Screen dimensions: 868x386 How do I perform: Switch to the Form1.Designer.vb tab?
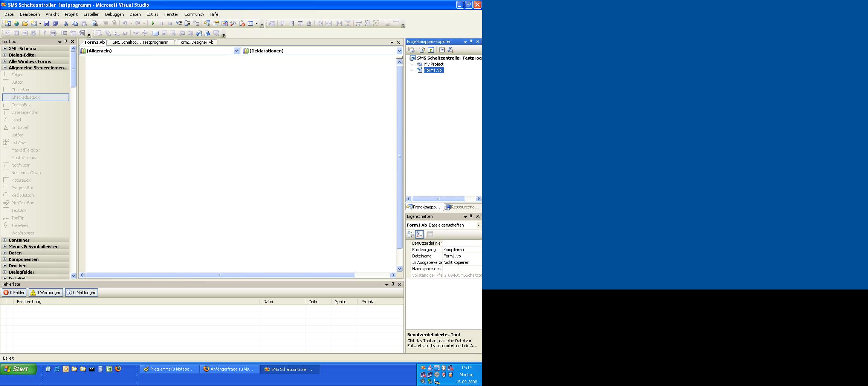[x=196, y=42]
